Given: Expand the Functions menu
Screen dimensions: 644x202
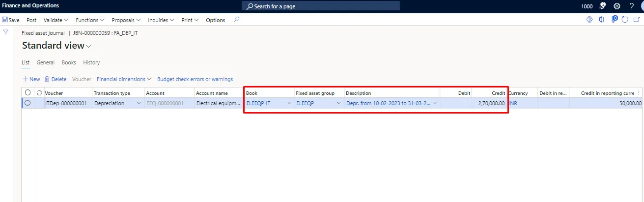Looking at the screenshot, I should [90, 20].
